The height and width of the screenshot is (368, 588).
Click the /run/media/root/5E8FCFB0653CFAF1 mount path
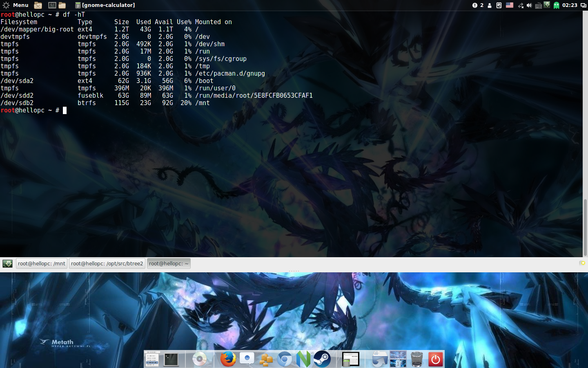pos(254,96)
